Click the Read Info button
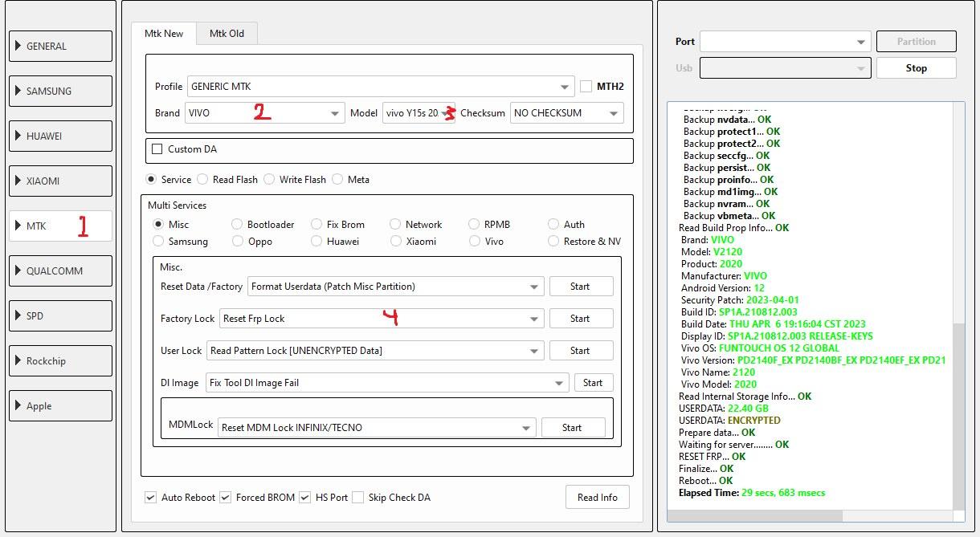This screenshot has width=980, height=537. (x=598, y=498)
